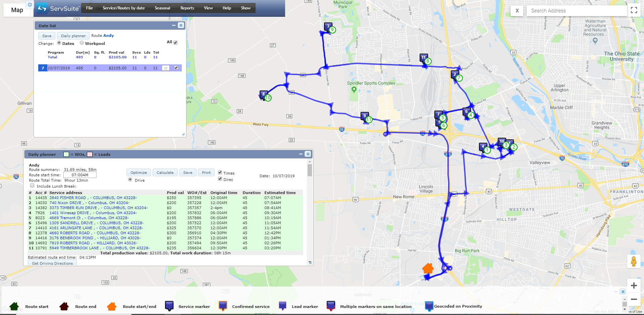644x315 pixels.
Task: Select the Workpool radio button
Action: pos(82,43)
